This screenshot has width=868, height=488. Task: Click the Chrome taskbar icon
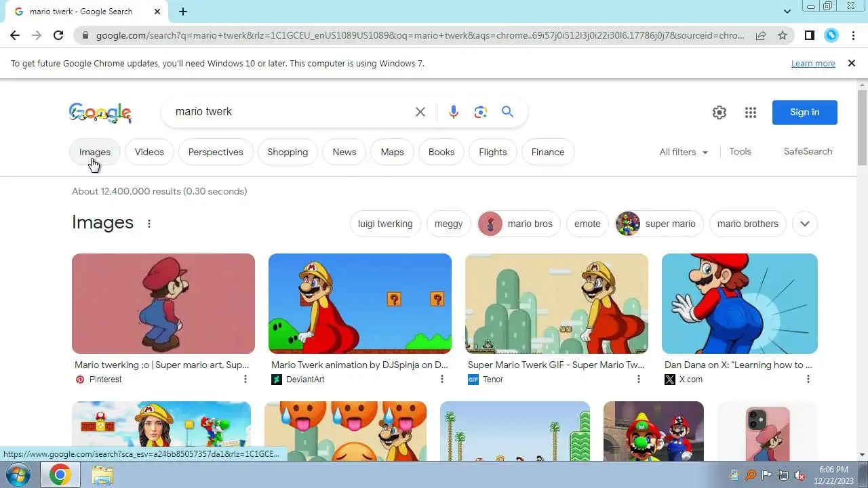60,475
